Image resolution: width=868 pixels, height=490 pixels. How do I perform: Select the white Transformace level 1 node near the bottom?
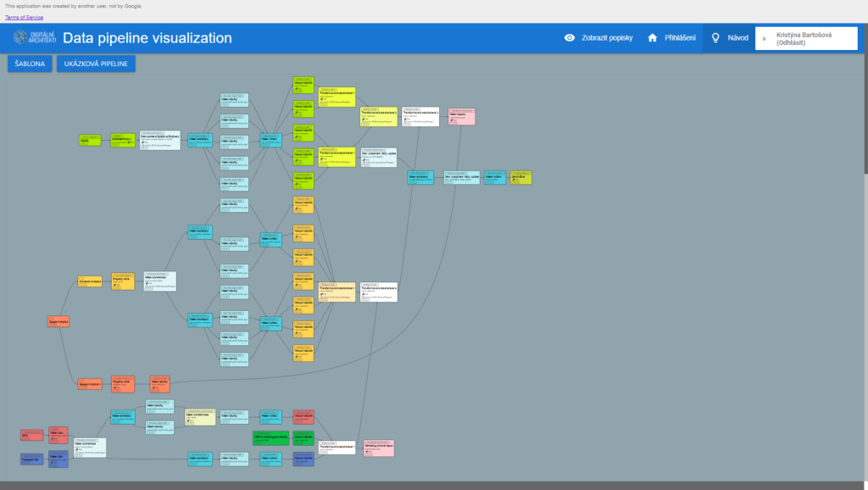pos(337,448)
